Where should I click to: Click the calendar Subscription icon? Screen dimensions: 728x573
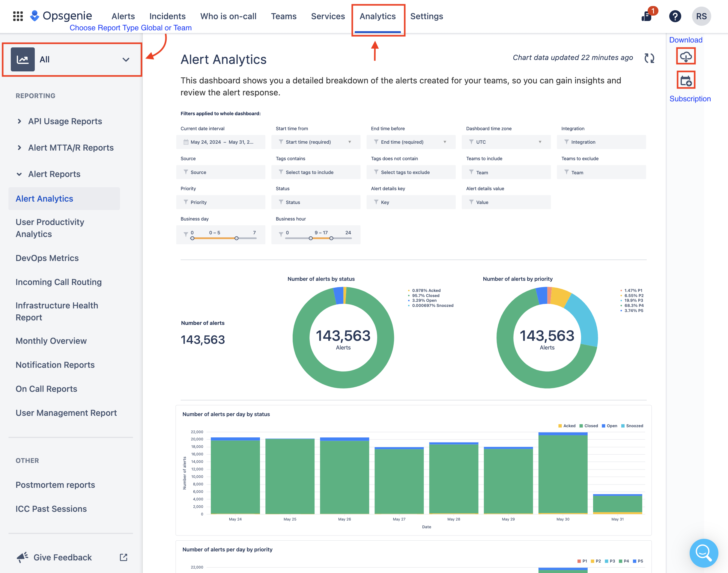point(686,80)
